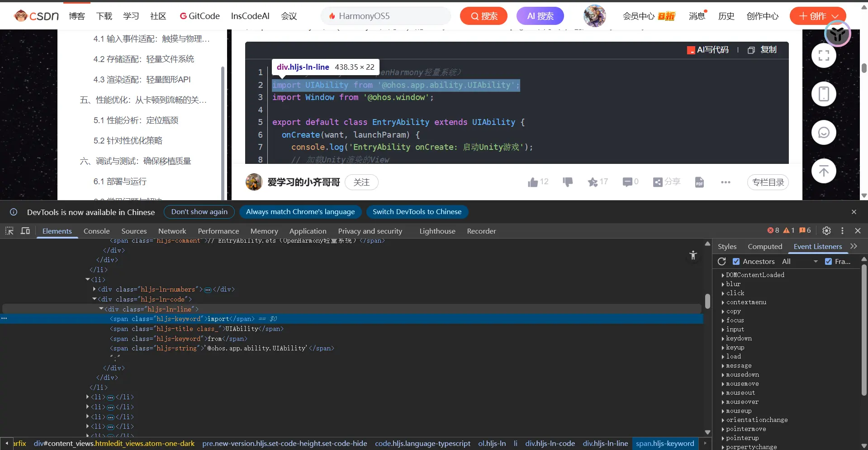Refresh the event listeners list

click(x=722, y=262)
